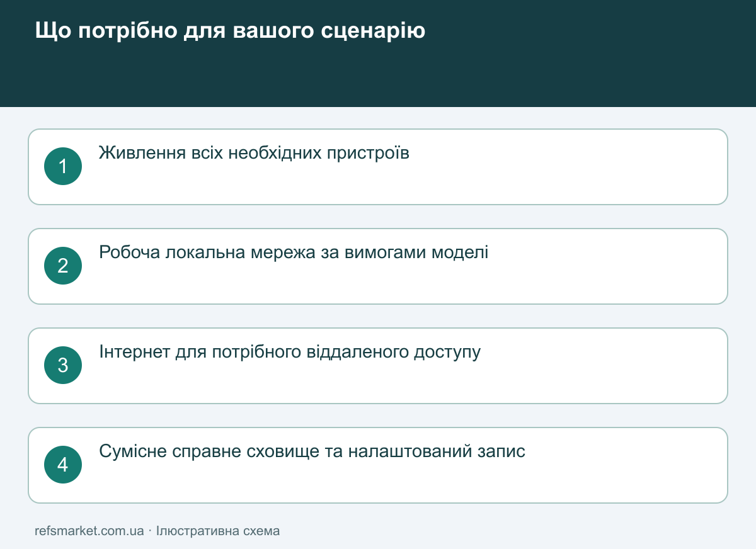Click the heading "Що потрібно для вашого сценарію"
Image resolution: width=756 pixels, height=549 pixels.
(230, 31)
